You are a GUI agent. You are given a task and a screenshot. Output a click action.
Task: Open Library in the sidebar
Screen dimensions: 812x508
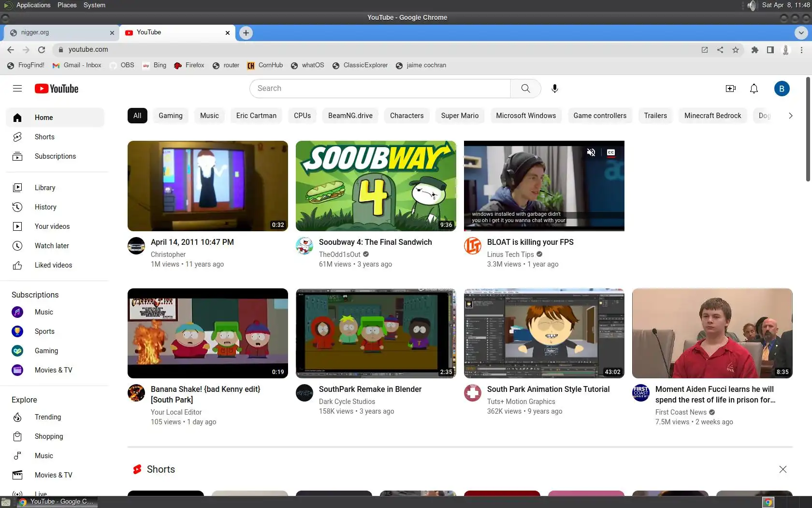coord(55,188)
